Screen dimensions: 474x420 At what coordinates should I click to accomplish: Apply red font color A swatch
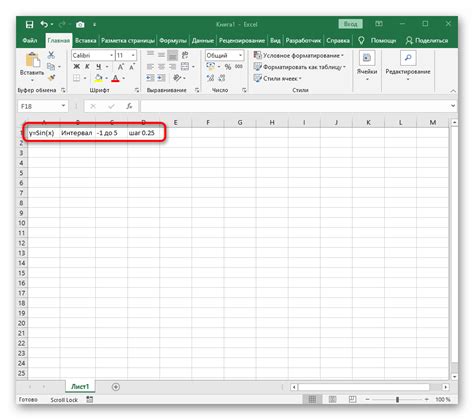click(x=115, y=78)
